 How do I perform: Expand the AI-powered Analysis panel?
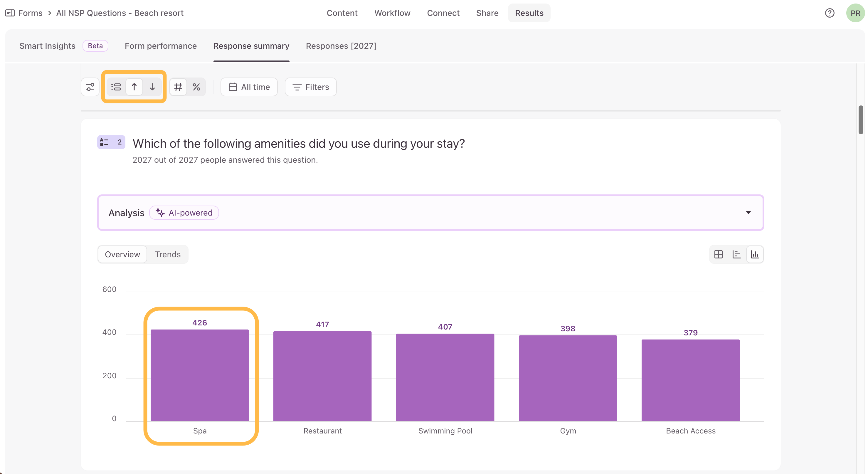(431, 213)
